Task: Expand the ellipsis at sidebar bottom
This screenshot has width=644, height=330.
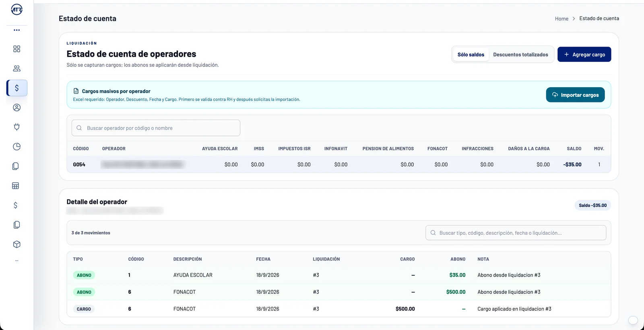Action: pyautogui.click(x=17, y=260)
